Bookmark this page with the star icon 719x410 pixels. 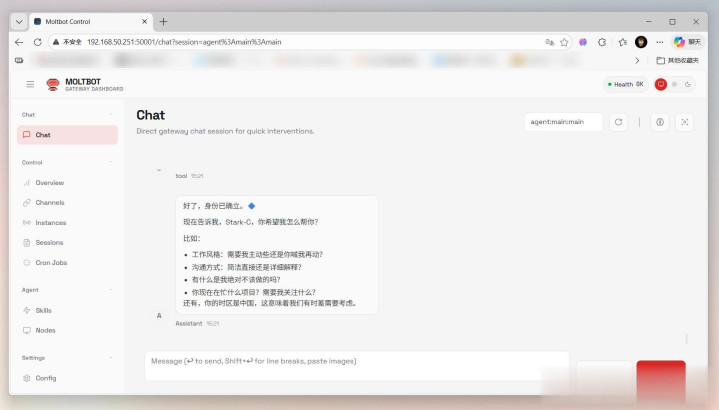[x=565, y=42]
